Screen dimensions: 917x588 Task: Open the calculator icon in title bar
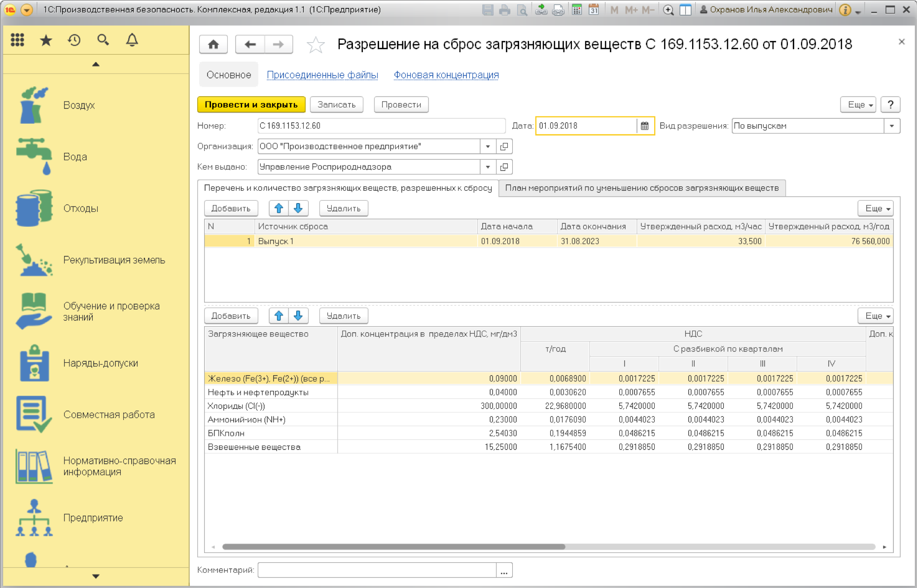click(x=577, y=10)
